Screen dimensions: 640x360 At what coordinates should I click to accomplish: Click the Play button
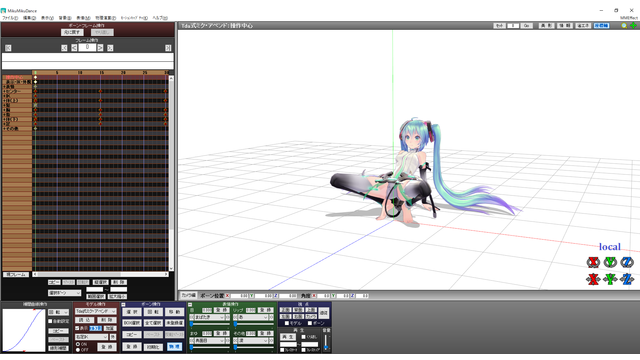[x=288, y=337]
